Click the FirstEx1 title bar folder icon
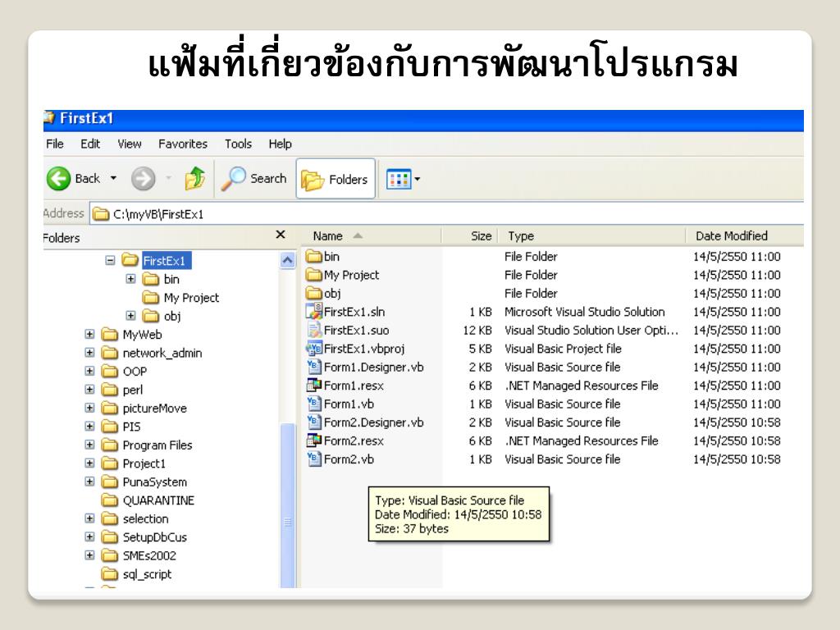The image size is (840, 630). [49, 118]
